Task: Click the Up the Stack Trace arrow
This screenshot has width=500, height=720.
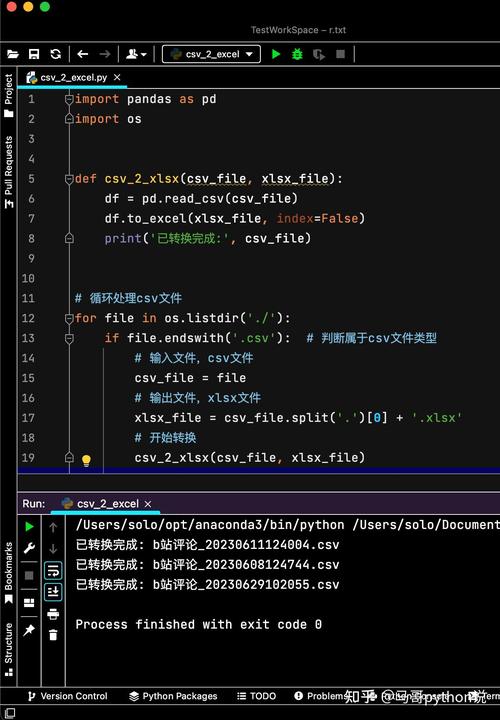Action: pos(53,527)
